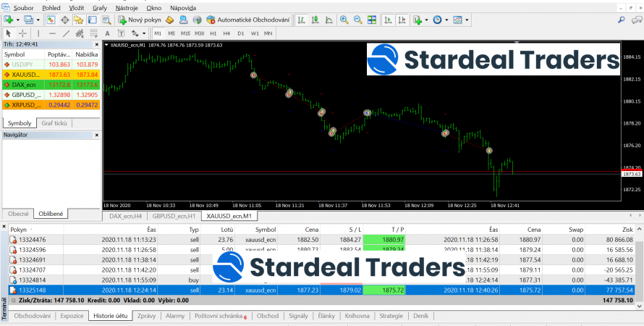Click the Templates icon
Image resolution: width=644 pixels, height=326 pixels.
(457, 20)
